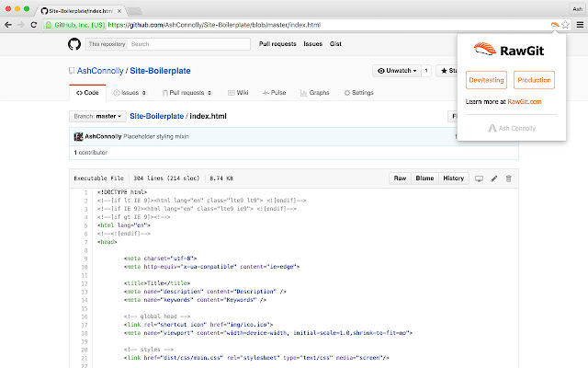Screen dimensions: 588x368
Task: Open the Pulse tab
Action: coord(274,93)
